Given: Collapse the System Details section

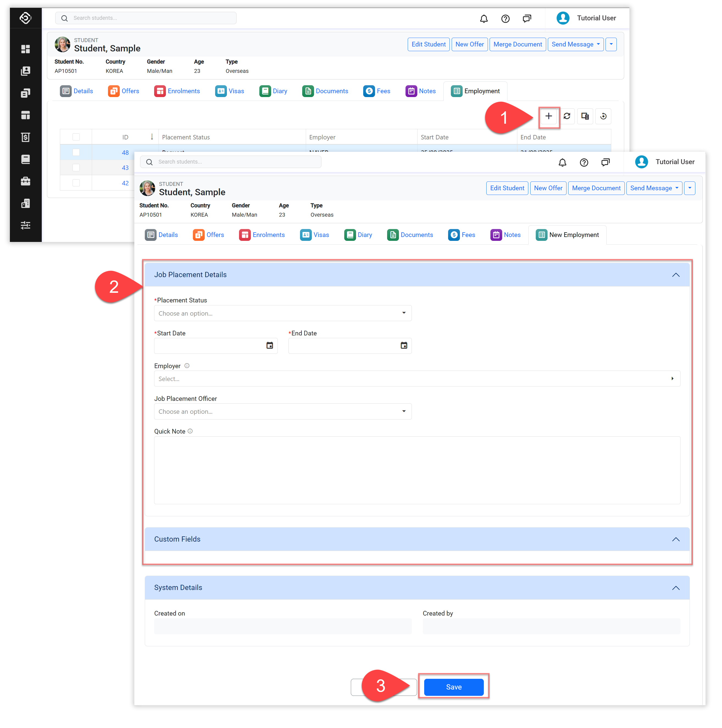Looking at the screenshot, I should [676, 588].
